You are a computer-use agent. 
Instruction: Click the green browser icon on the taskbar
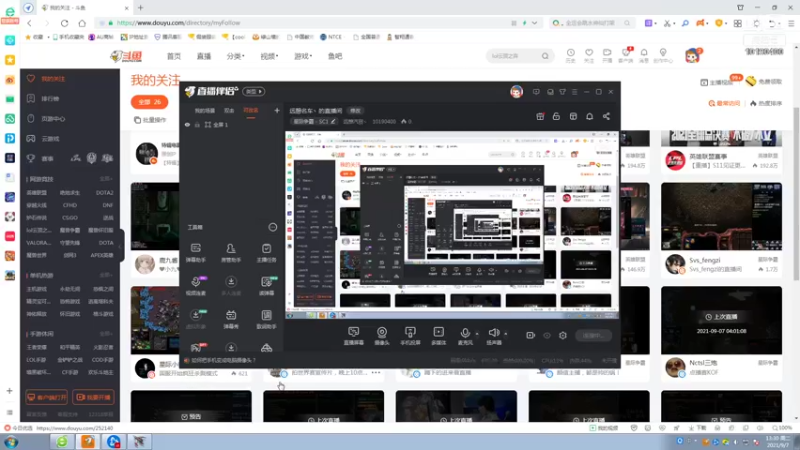(62, 441)
